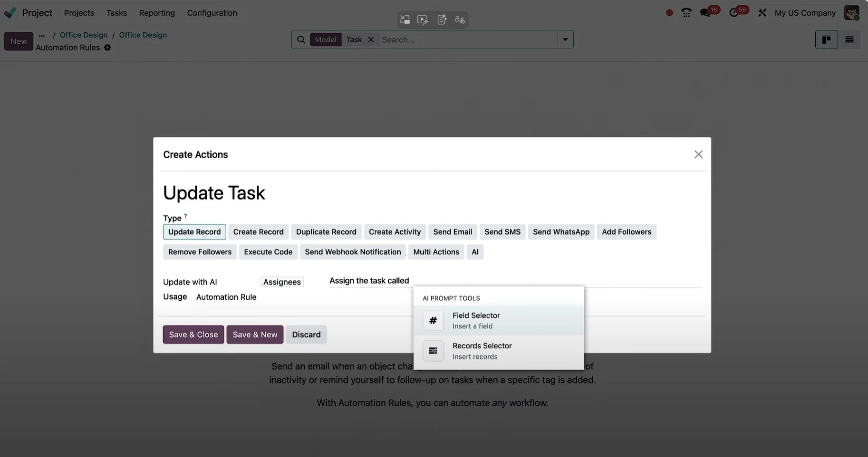Open the Configuration menu
The width and height of the screenshot is (868, 457).
tap(212, 13)
